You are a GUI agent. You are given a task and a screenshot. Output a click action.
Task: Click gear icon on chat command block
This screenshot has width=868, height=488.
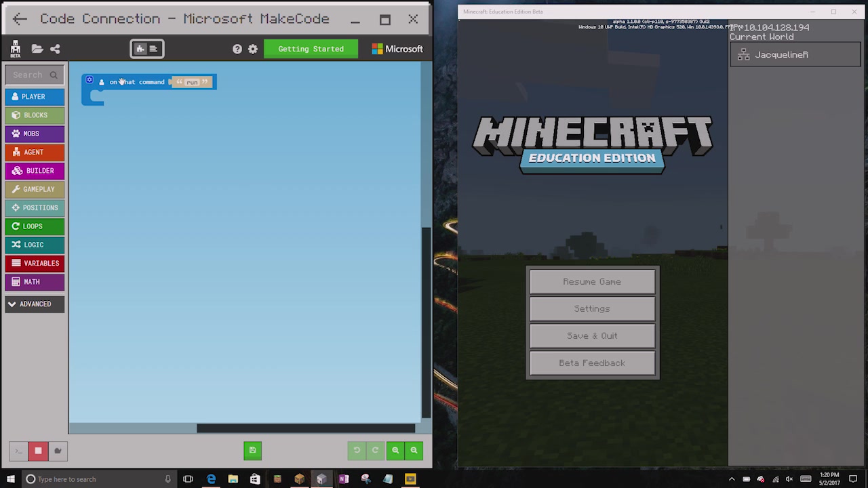89,80
